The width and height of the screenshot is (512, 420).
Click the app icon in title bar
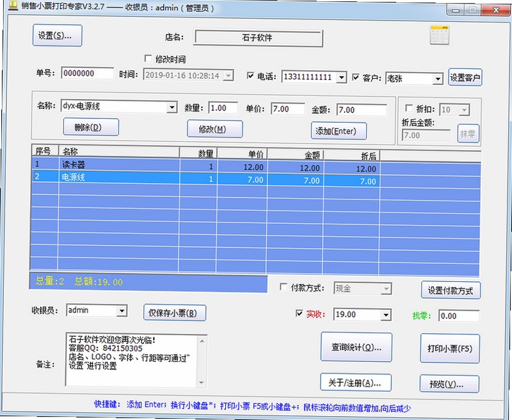tap(13, 5)
